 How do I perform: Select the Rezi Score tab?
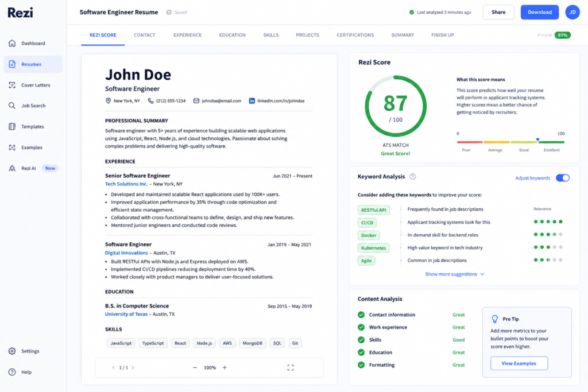point(103,35)
